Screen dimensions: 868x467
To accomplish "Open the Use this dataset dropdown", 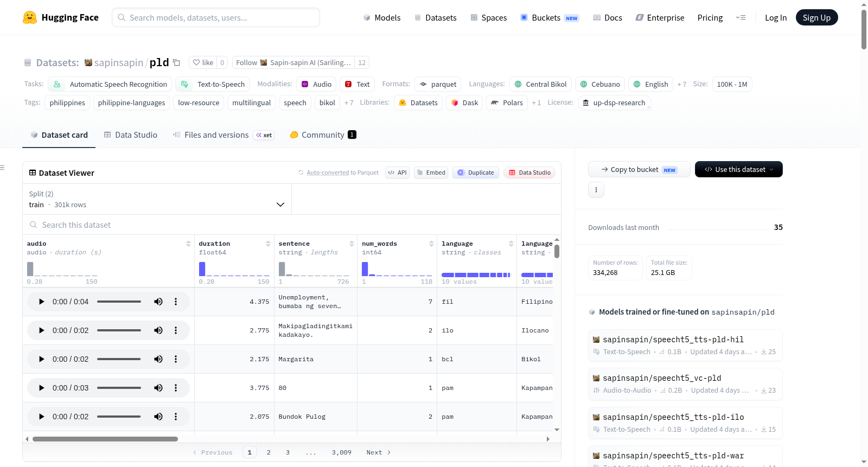I will (739, 169).
